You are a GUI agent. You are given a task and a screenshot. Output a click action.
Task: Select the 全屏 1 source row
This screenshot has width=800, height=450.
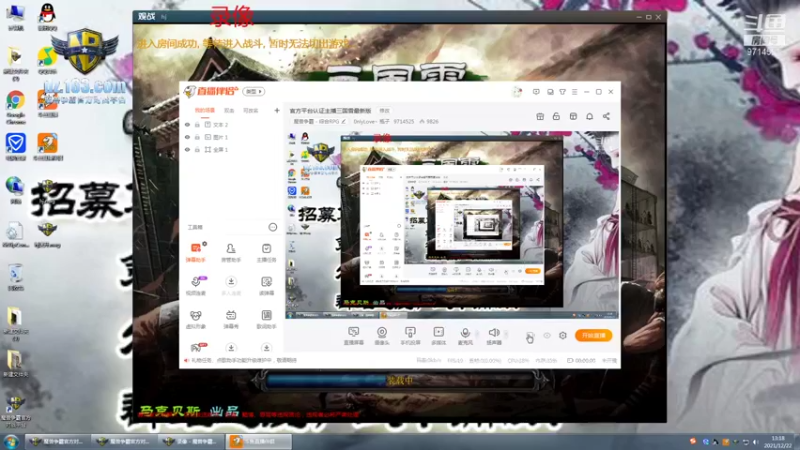[232, 149]
